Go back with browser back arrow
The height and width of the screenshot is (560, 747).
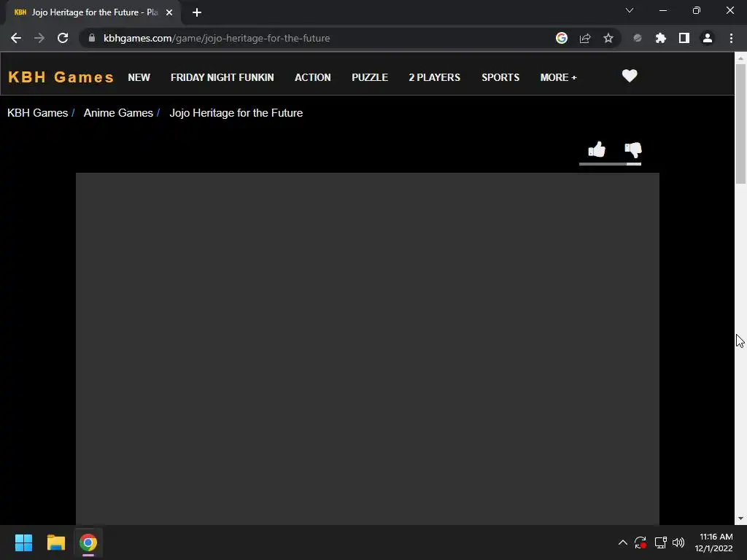[16, 38]
